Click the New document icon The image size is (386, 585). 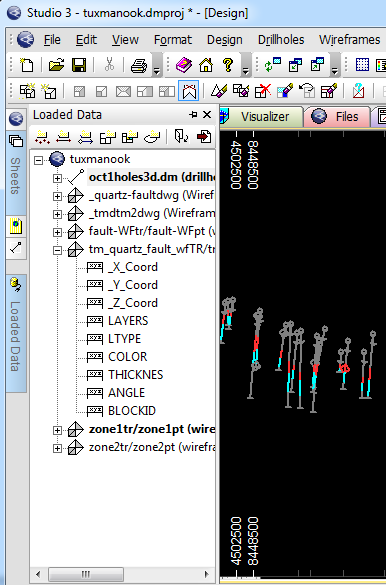pyautogui.click(x=26, y=65)
